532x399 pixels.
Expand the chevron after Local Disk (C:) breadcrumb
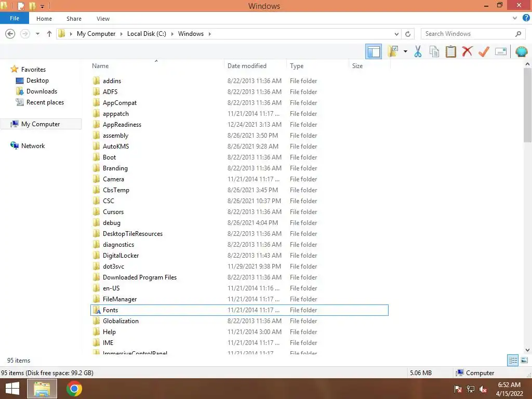pyautogui.click(x=172, y=34)
